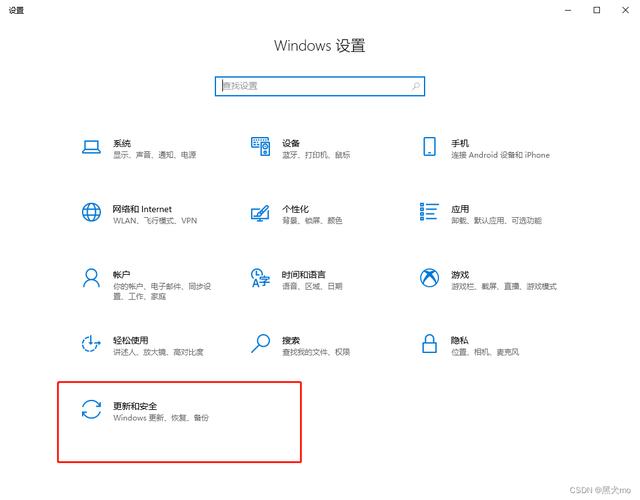The image size is (640, 500).
Task: Click the globe icon for 网络和 Internet
Action: pyautogui.click(x=91, y=212)
